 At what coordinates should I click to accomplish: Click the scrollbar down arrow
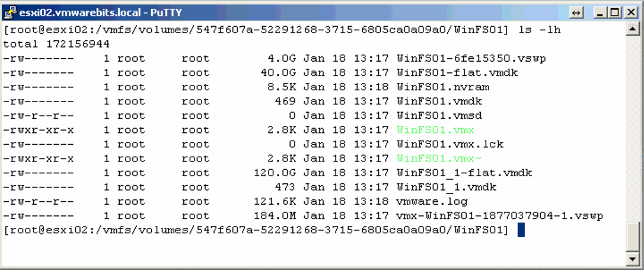point(632,259)
